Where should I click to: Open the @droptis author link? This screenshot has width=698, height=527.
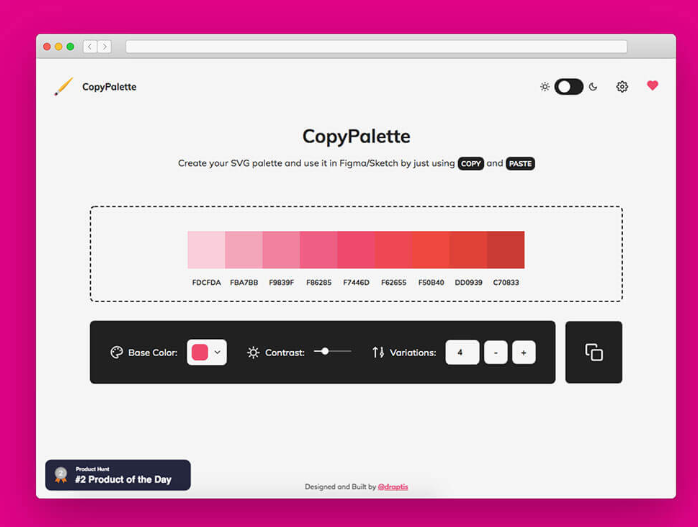tap(393, 486)
